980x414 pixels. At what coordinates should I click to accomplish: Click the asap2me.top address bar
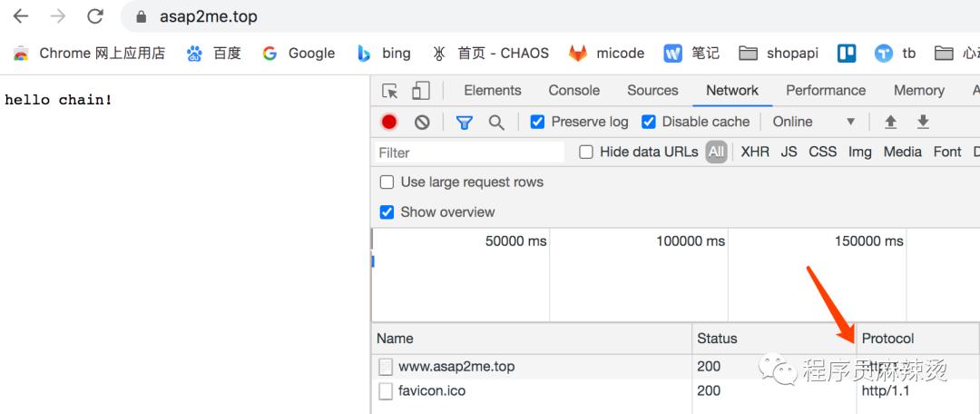click(550, 17)
